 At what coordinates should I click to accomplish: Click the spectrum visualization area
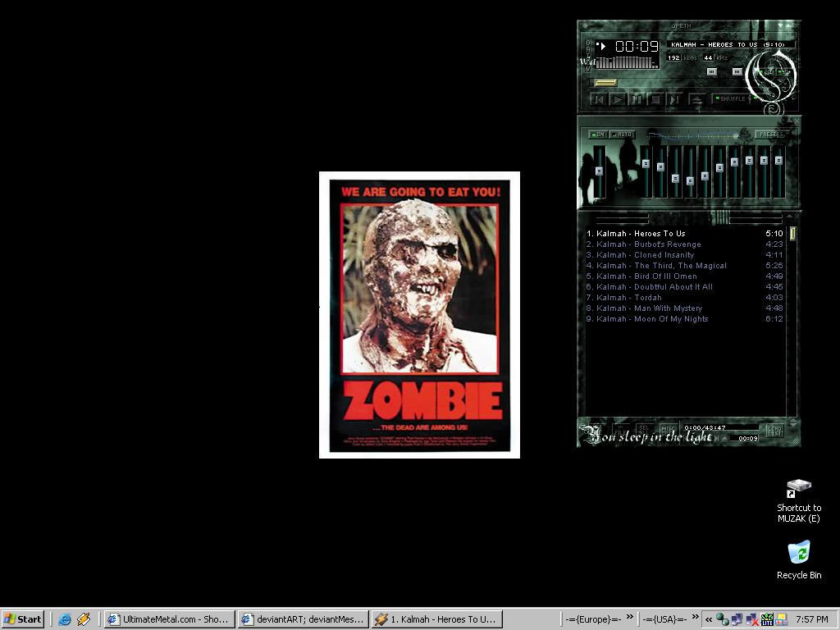coord(627,62)
